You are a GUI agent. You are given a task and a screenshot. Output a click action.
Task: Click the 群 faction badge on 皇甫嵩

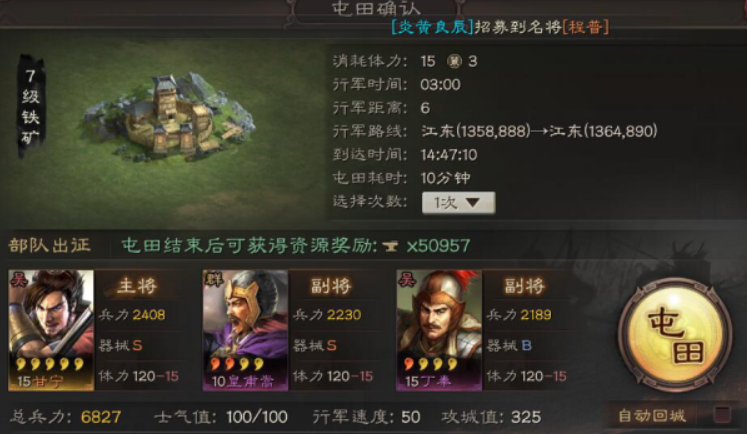point(213,280)
